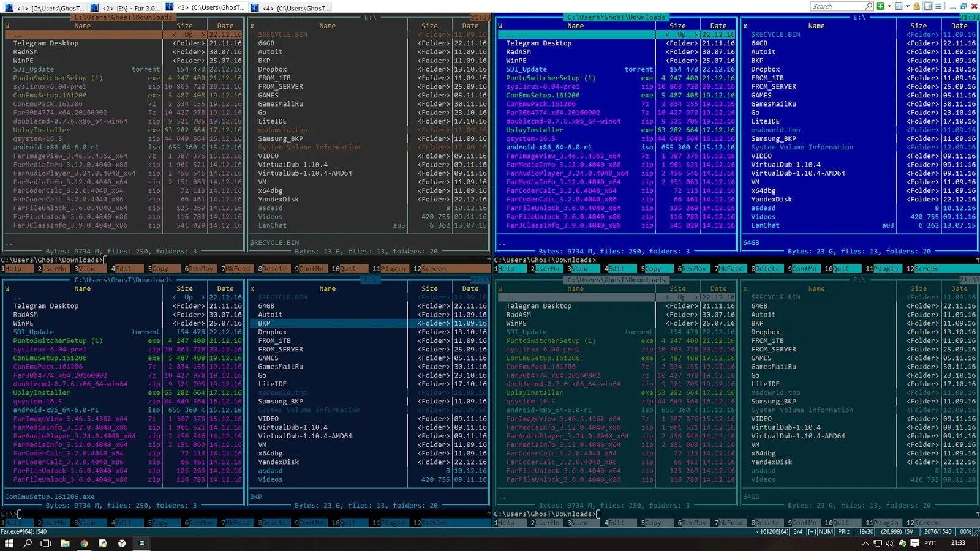Click the active consoles list icon

coord(899,6)
